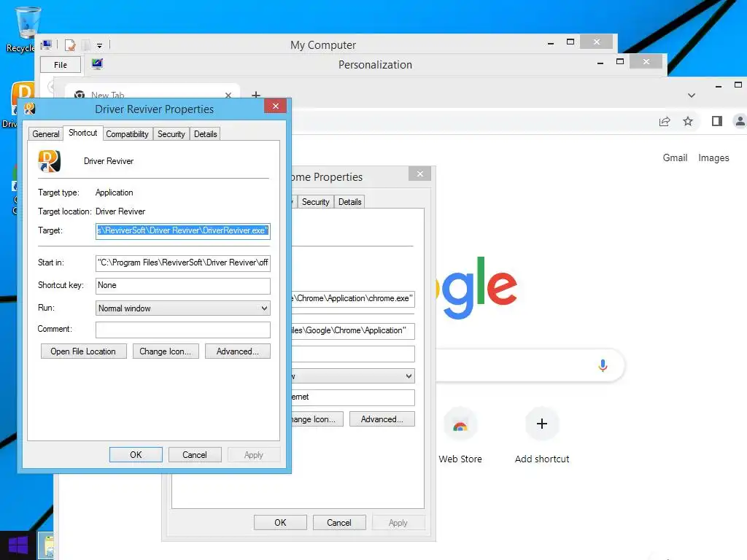Click Start in field in Chrome Properties dialog
The width and height of the screenshot is (747, 560).
pos(352,331)
